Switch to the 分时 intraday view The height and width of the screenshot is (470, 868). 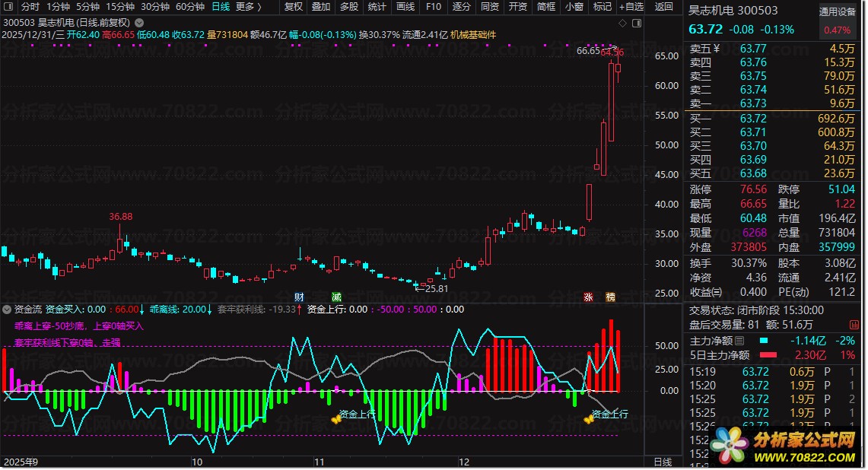pyautogui.click(x=30, y=7)
